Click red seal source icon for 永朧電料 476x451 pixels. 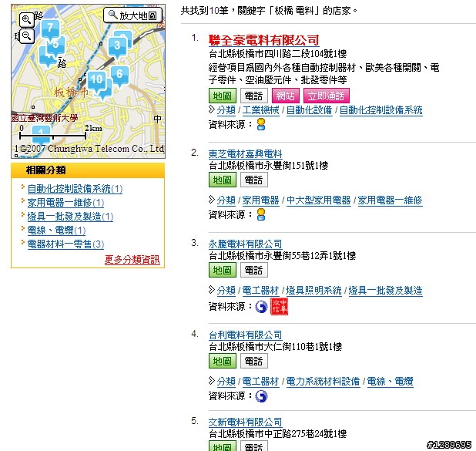coord(279,306)
